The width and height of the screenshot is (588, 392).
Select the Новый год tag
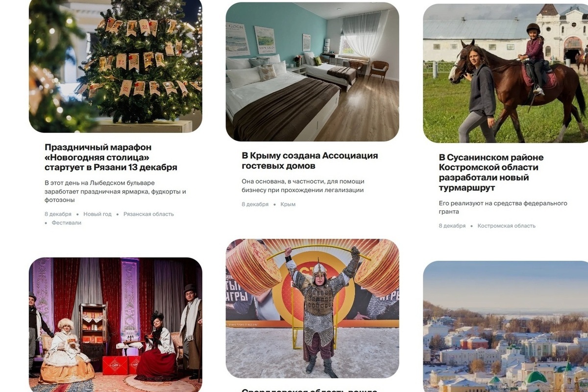(x=98, y=214)
